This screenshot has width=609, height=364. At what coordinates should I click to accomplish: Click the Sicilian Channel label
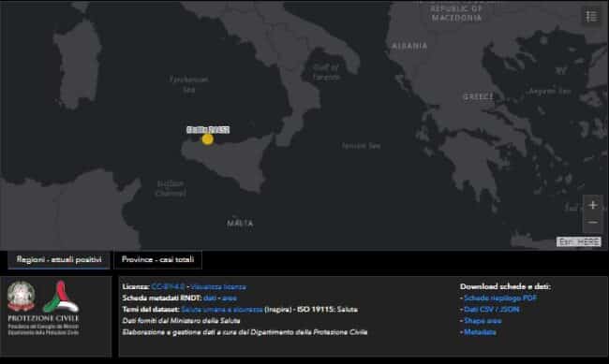point(171,188)
